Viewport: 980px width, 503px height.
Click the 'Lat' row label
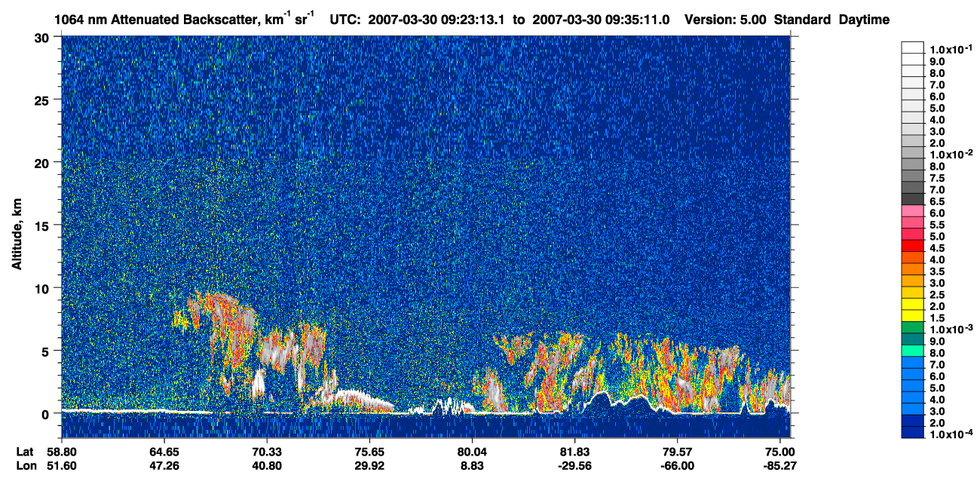[x=25, y=452]
